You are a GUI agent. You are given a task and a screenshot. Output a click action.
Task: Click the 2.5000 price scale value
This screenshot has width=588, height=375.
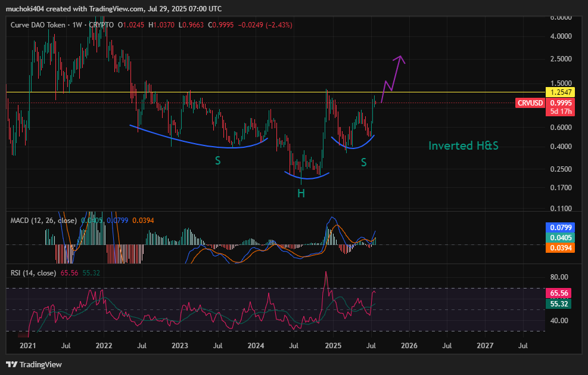(x=561, y=59)
